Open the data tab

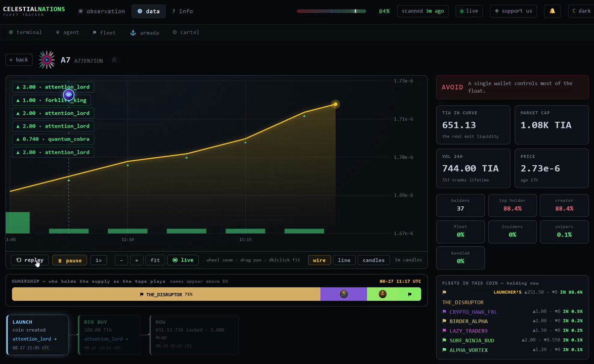[149, 11]
